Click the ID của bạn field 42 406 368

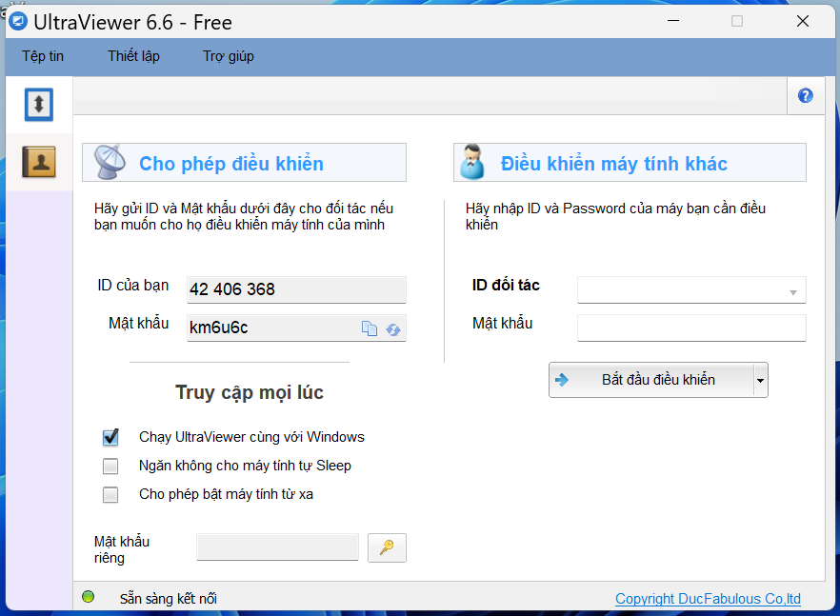[296, 289]
